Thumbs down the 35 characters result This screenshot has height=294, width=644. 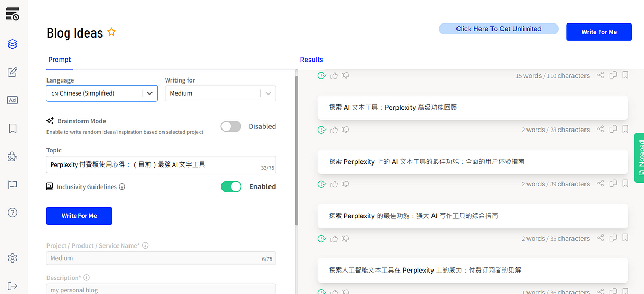click(345, 239)
